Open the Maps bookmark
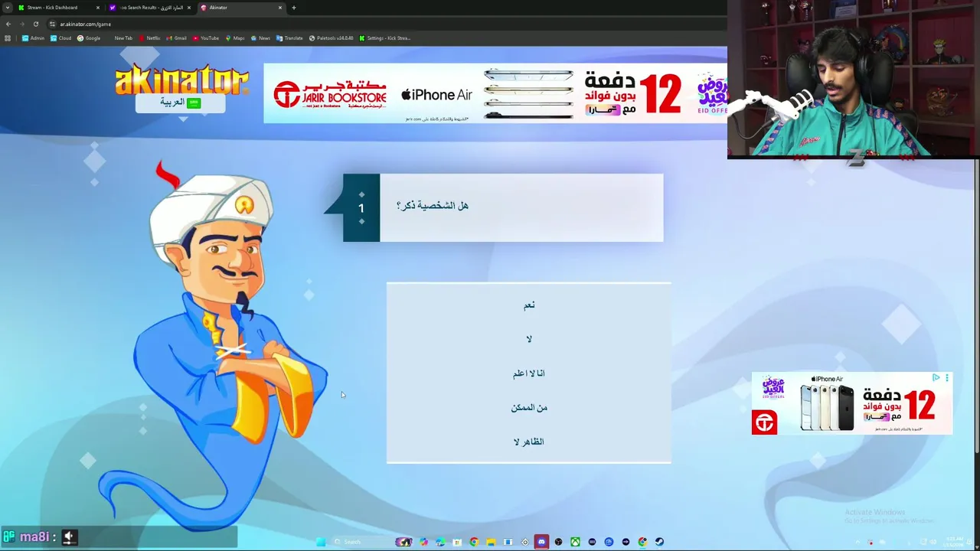980x551 pixels. click(235, 38)
